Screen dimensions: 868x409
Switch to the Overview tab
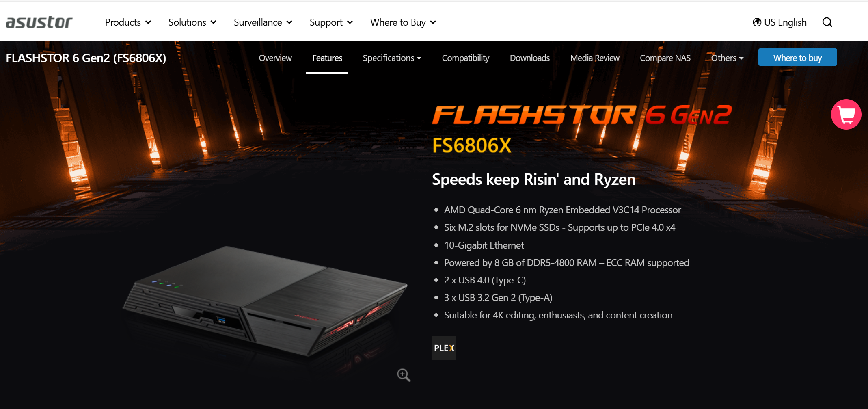coord(275,58)
